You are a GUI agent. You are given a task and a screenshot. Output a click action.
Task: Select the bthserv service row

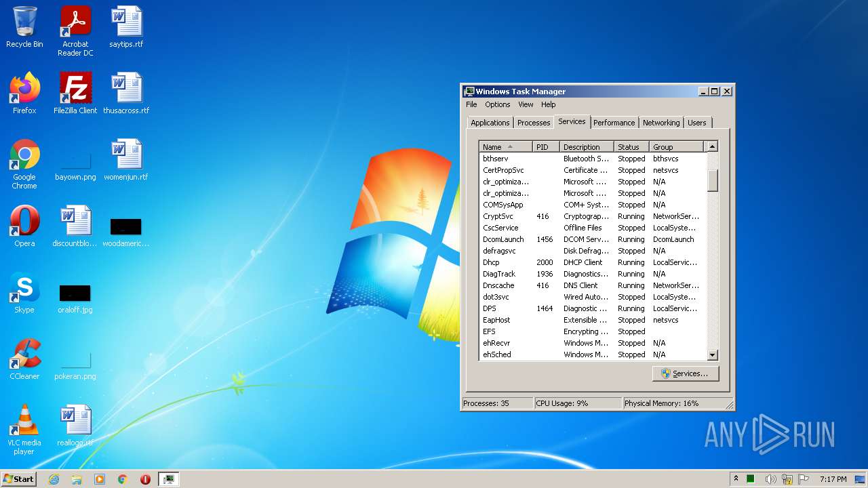pyautogui.click(x=593, y=159)
